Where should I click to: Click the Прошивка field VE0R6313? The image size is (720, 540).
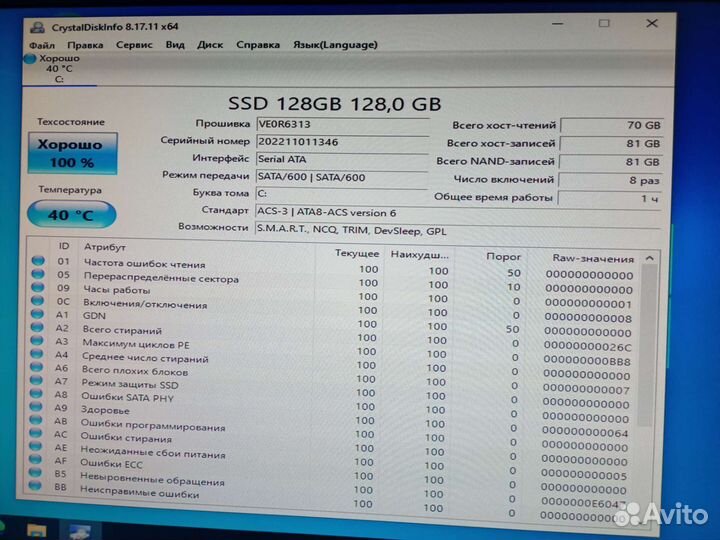342,124
